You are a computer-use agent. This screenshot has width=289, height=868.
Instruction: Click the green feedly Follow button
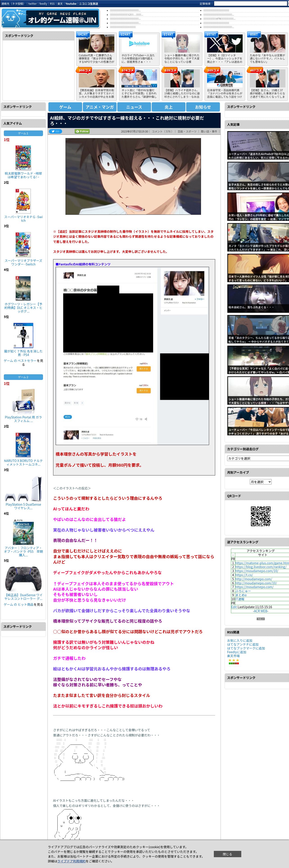82,131
